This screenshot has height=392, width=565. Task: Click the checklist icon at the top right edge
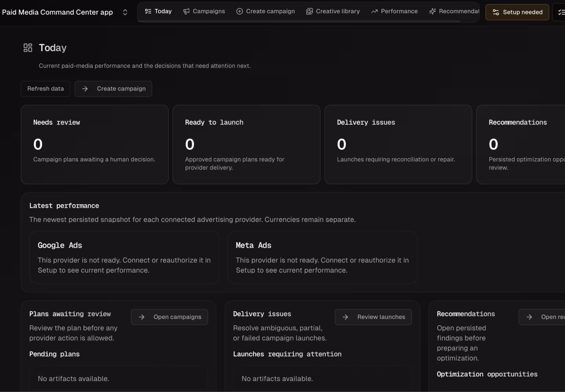(561, 12)
